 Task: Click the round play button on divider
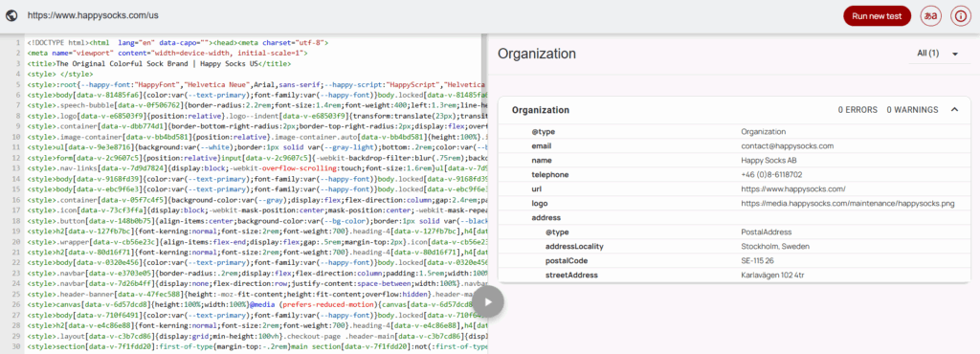488,302
